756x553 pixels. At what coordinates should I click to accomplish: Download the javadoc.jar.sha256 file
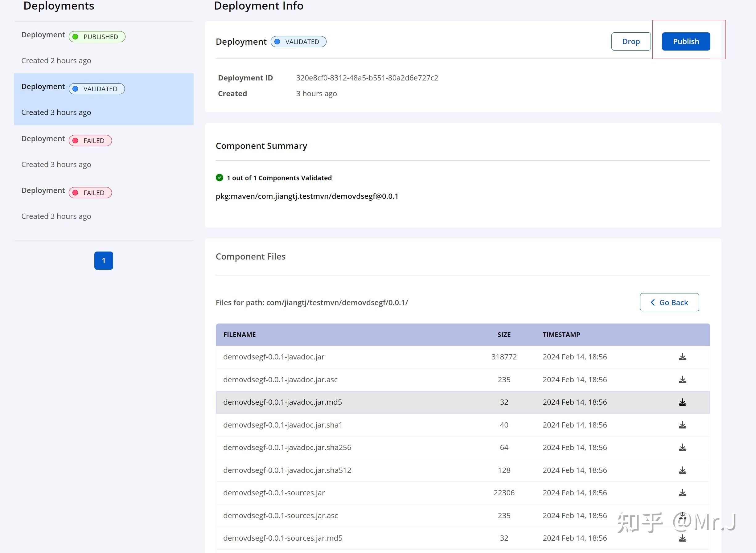click(682, 448)
